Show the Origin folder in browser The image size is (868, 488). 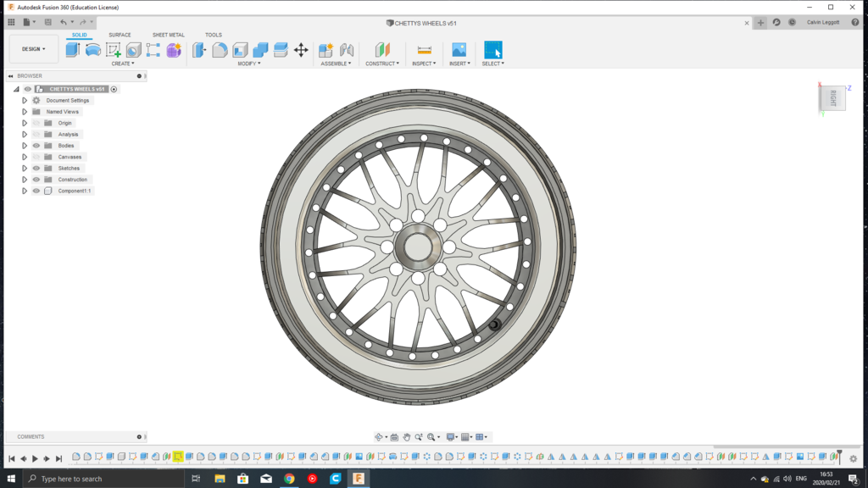point(36,123)
